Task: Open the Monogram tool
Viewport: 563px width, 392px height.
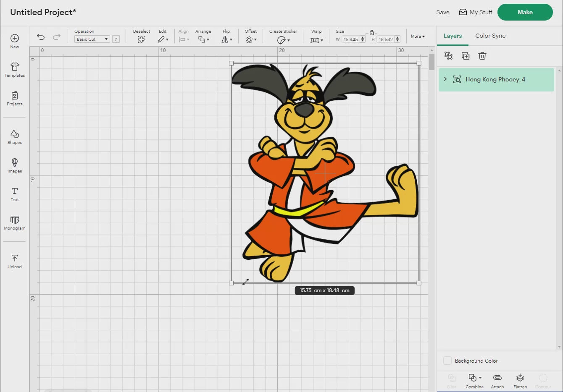Action: click(15, 222)
